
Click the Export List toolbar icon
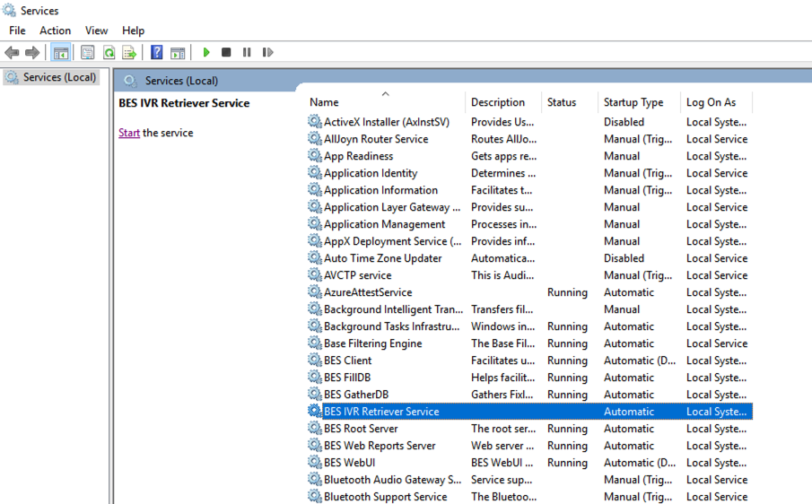129,53
